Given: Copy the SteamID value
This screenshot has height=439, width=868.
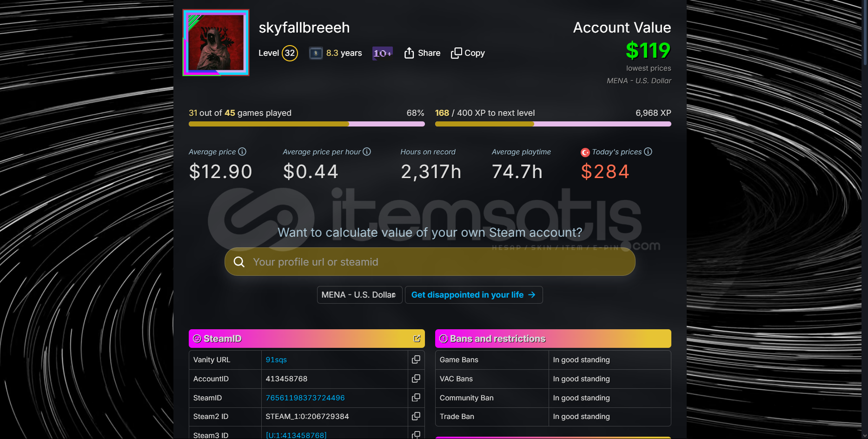Looking at the screenshot, I should [416, 398].
